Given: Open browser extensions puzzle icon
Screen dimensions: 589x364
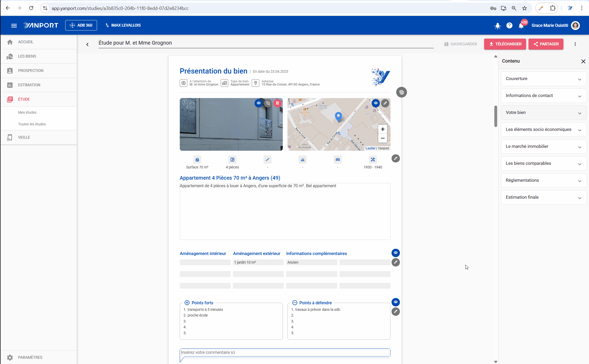Looking at the screenshot, I should coord(552,8).
